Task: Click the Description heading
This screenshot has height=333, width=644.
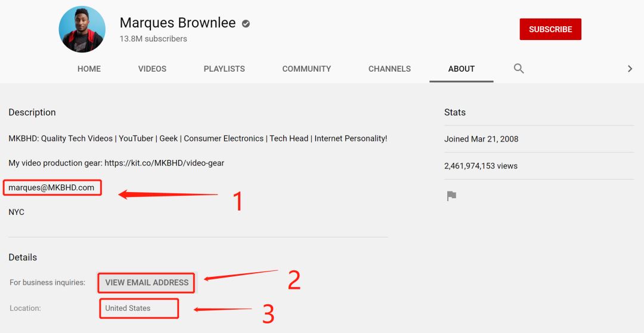Action: [32, 113]
